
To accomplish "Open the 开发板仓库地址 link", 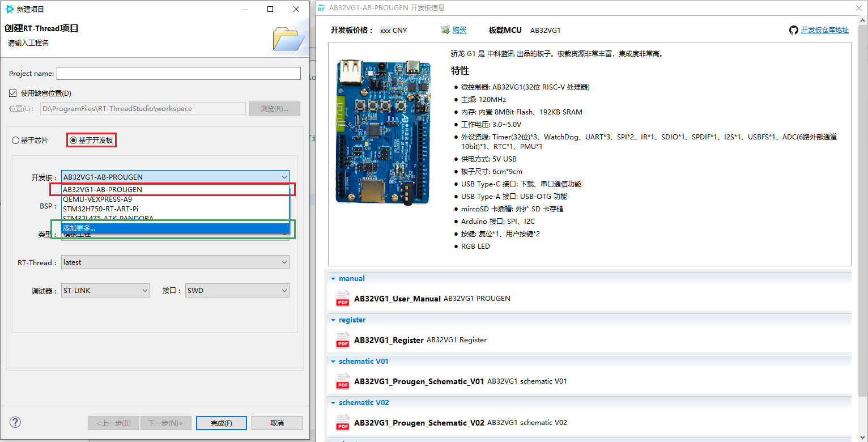I will tap(825, 30).
